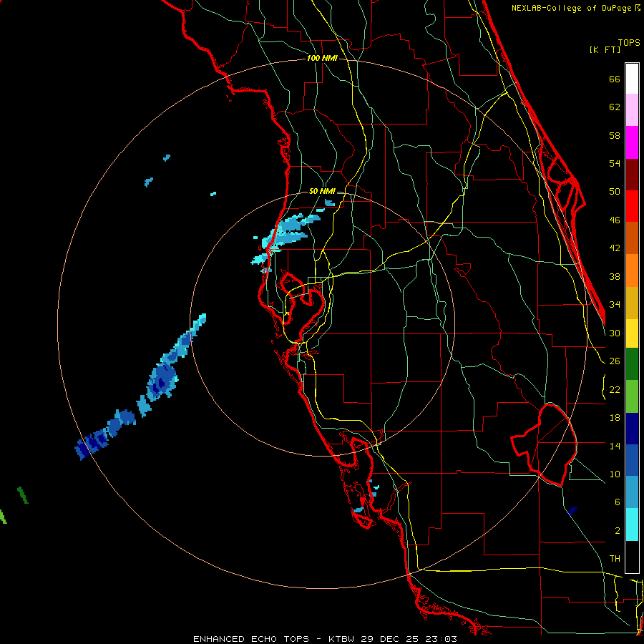
Task: Click the '66' legend value
Action: point(615,79)
